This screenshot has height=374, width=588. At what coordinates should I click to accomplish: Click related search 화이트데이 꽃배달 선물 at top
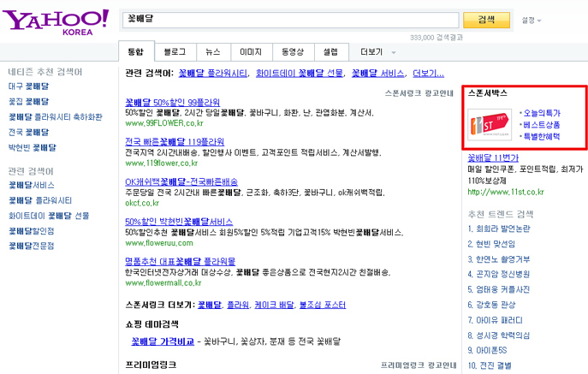(300, 73)
